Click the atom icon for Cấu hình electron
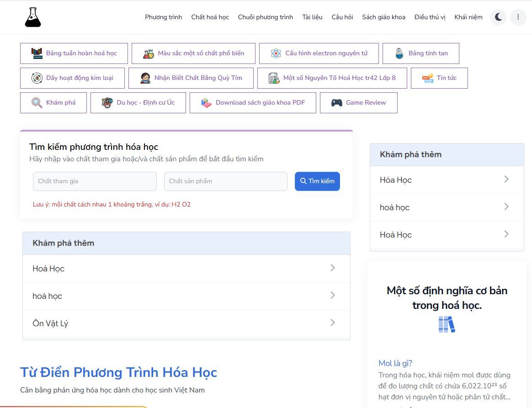Screen dimensions: 532x408 click(276, 53)
